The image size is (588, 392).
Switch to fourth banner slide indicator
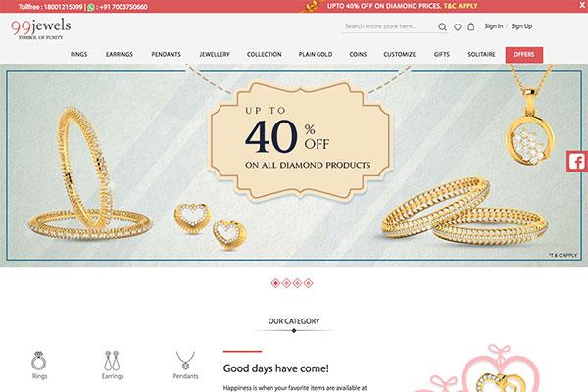309,283
